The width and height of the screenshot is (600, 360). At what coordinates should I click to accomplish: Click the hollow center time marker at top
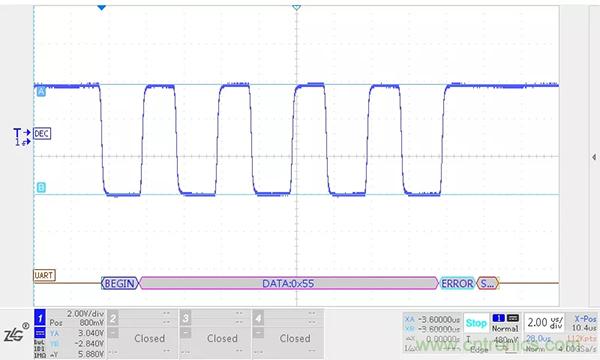(297, 7)
